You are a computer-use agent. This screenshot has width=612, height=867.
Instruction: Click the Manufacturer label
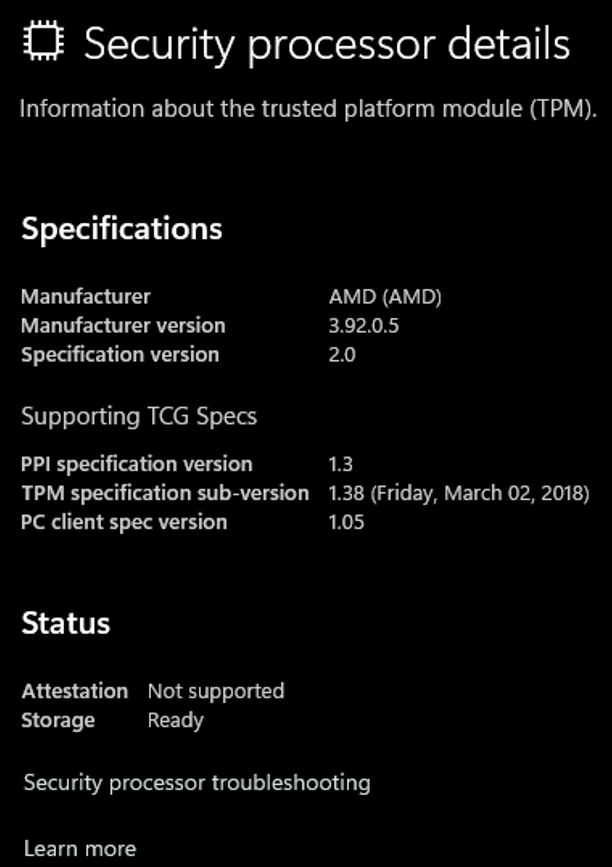(86, 296)
